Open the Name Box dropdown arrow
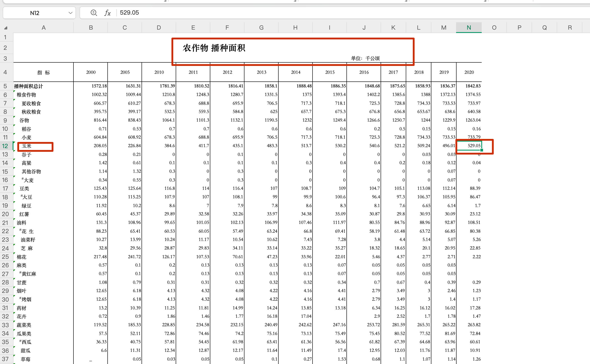 [x=70, y=13]
